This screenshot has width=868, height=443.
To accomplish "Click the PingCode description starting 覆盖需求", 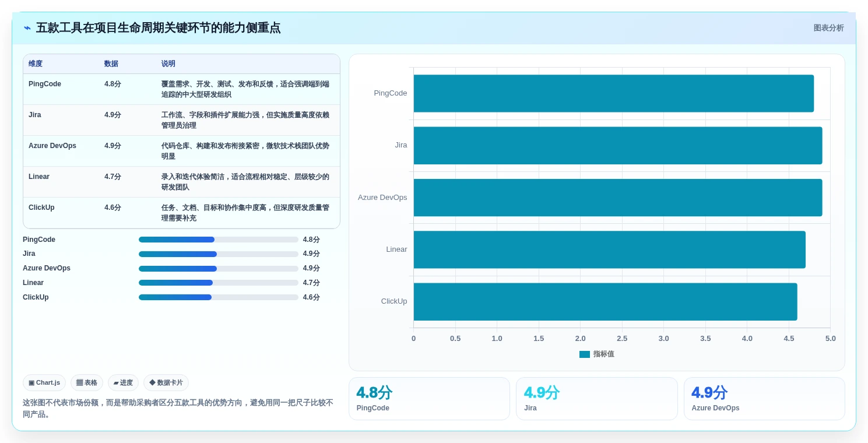I will [x=245, y=89].
